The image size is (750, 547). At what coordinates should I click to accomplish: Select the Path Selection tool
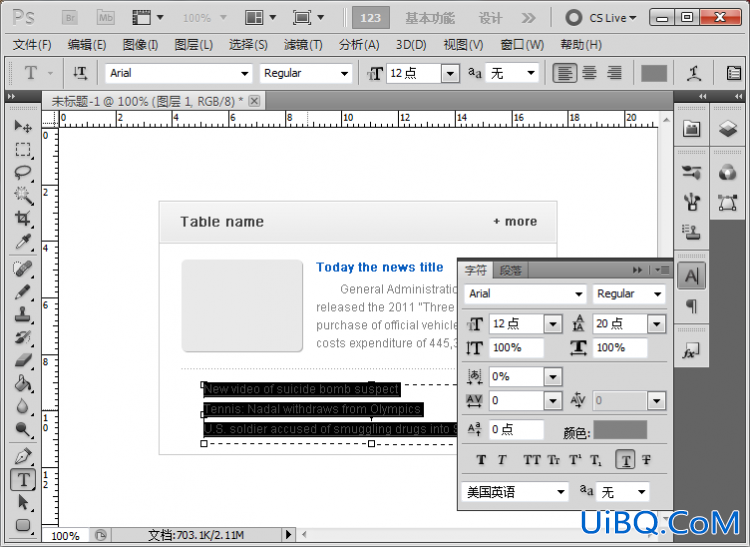tap(22, 502)
